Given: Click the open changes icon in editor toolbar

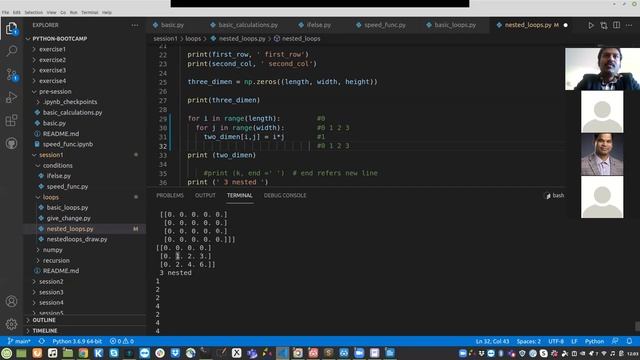Looking at the screenshot, I should pyautogui.click(x=604, y=25).
